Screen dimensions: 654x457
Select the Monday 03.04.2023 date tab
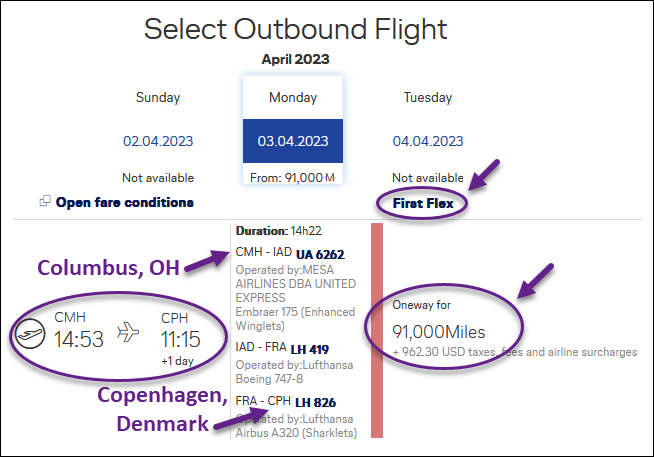click(293, 130)
